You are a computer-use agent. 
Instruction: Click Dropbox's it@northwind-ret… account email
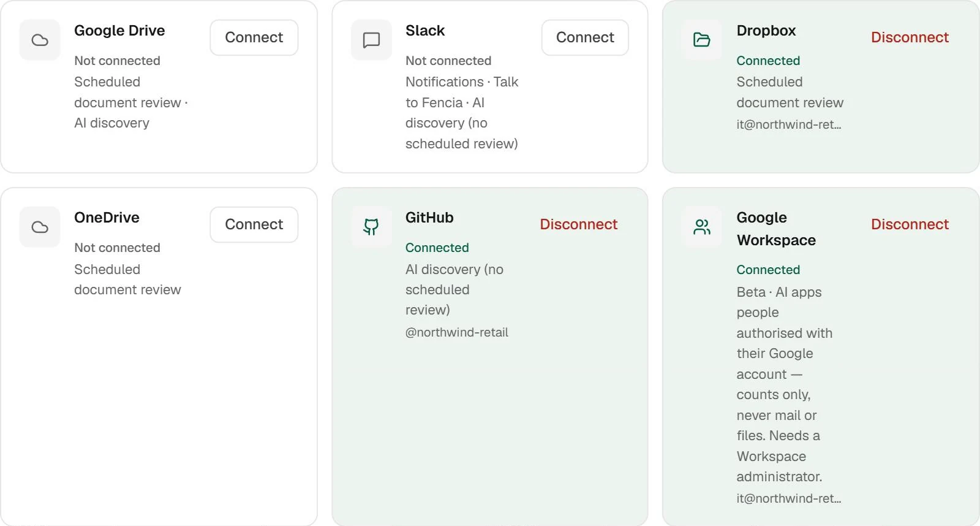click(789, 124)
